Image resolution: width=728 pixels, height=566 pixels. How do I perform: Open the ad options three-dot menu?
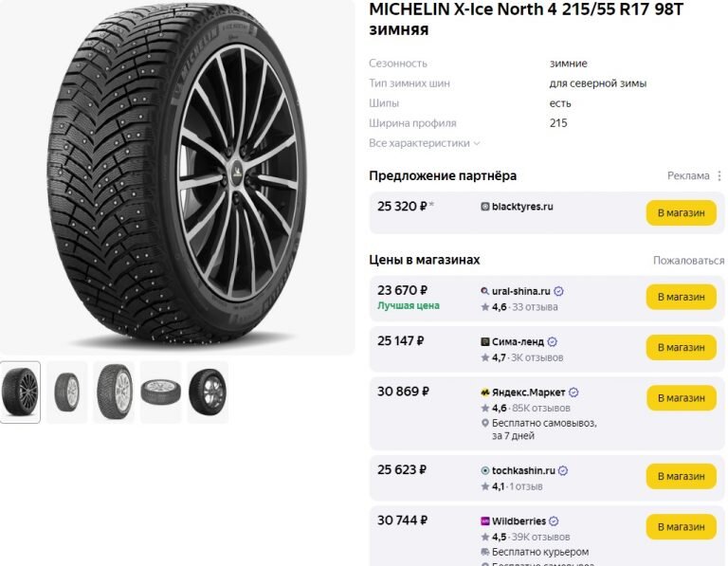pyautogui.click(x=719, y=176)
